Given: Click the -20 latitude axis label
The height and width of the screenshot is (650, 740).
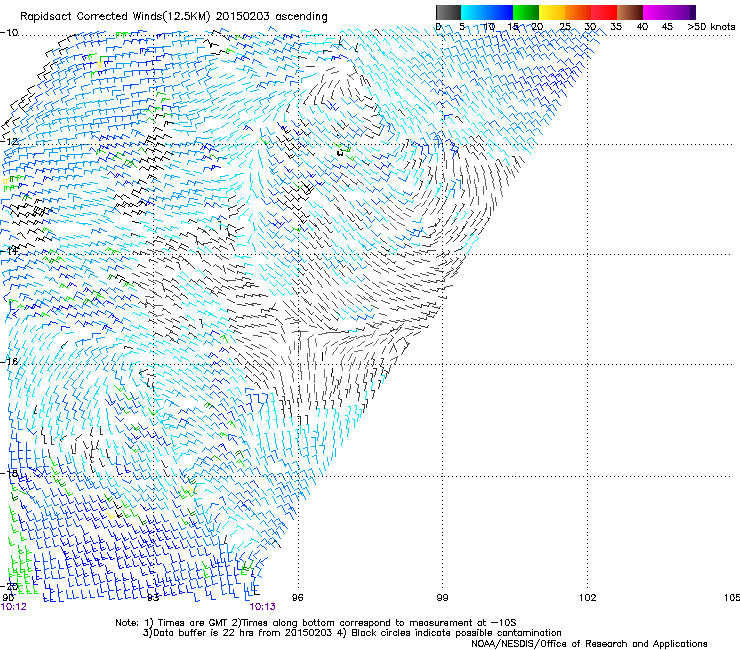Looking at the screenshot, I should [x=9, y=586].
